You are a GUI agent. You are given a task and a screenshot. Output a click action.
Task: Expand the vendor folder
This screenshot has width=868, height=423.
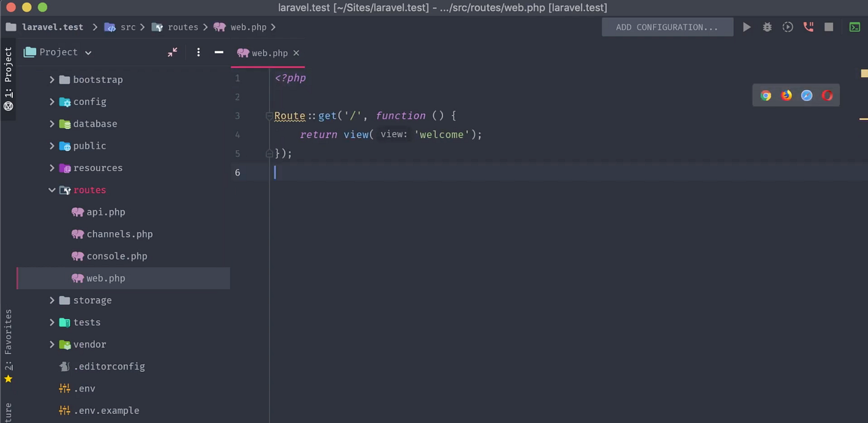[52, 344]
